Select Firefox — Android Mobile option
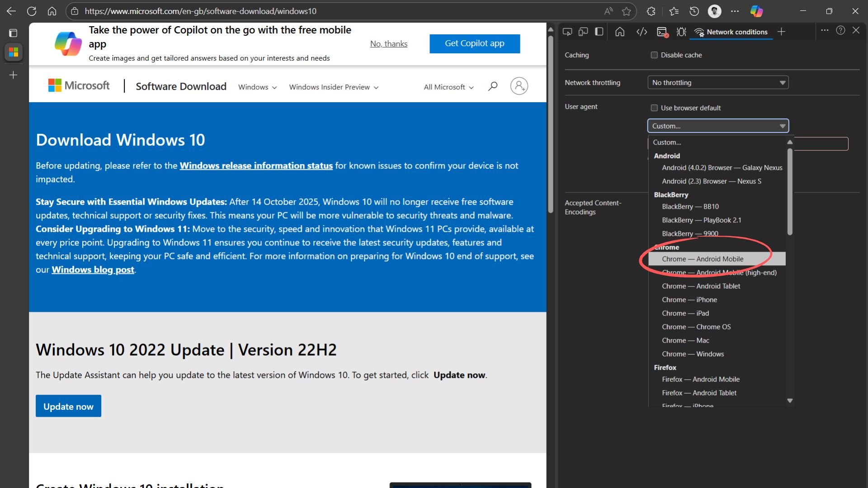Screen dimensions: 868x488 (717, 379)
